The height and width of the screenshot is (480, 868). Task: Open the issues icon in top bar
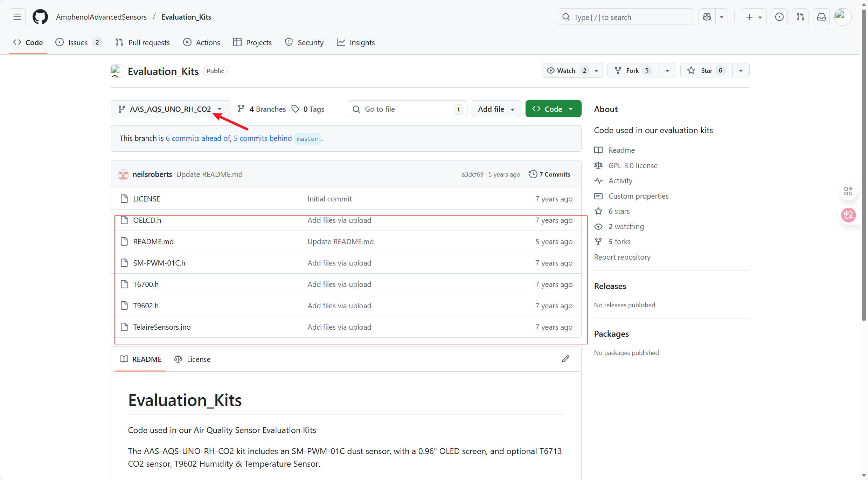coord(779,17)
